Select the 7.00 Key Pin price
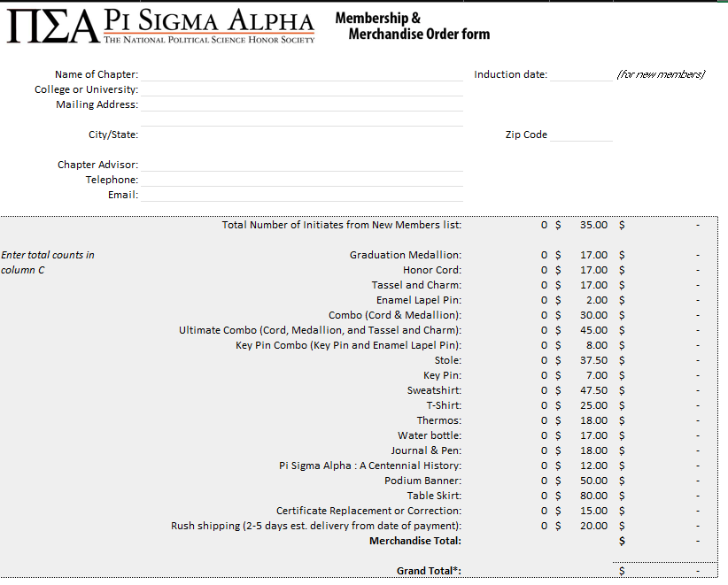The width and height of the screenshot is (728, 585). point(597,375)
